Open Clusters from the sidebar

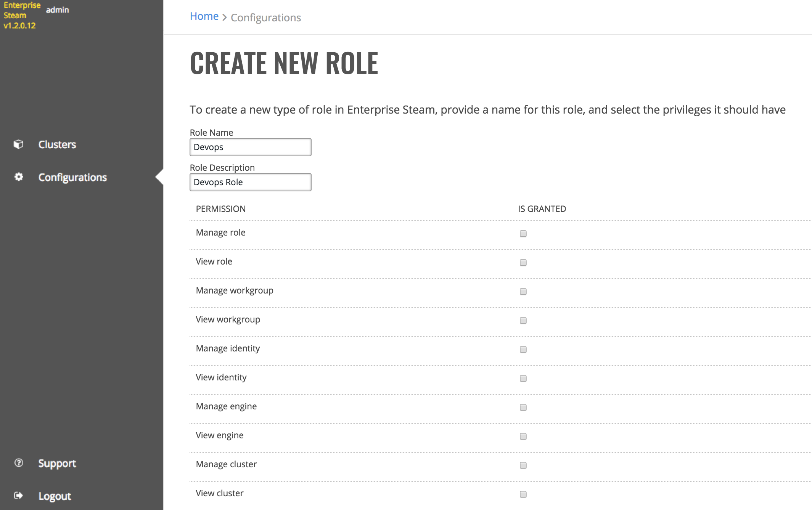pos(57,144)
